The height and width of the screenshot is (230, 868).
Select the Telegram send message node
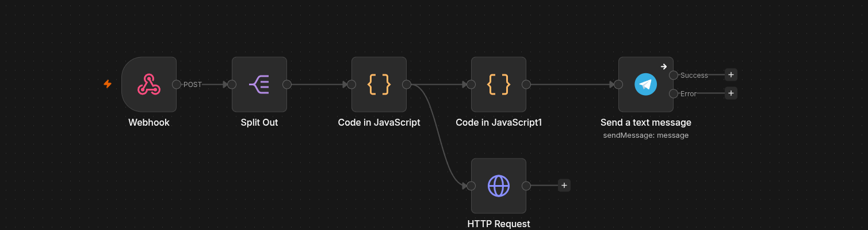646,84
